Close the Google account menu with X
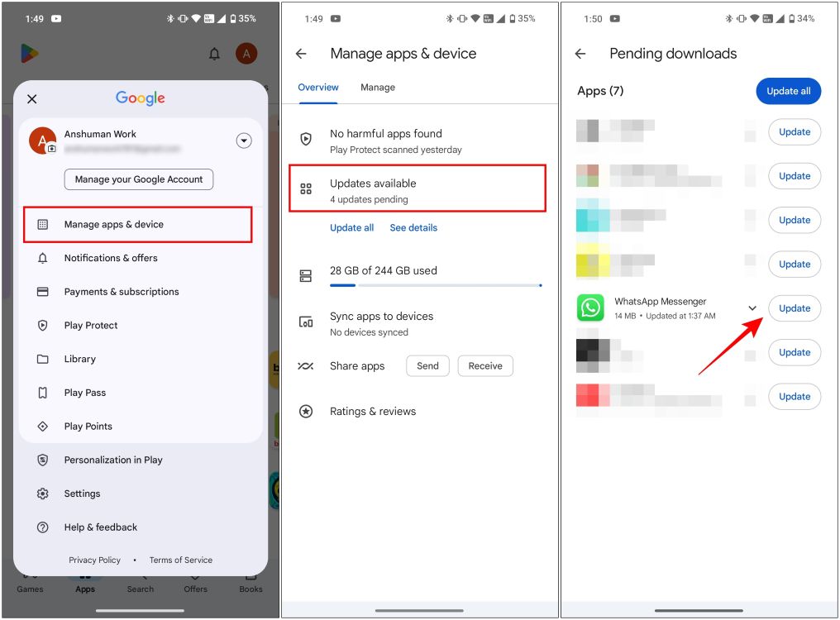The height and width of the screenshot is (620, 840). pyautogui.click(x=31, y=99)
